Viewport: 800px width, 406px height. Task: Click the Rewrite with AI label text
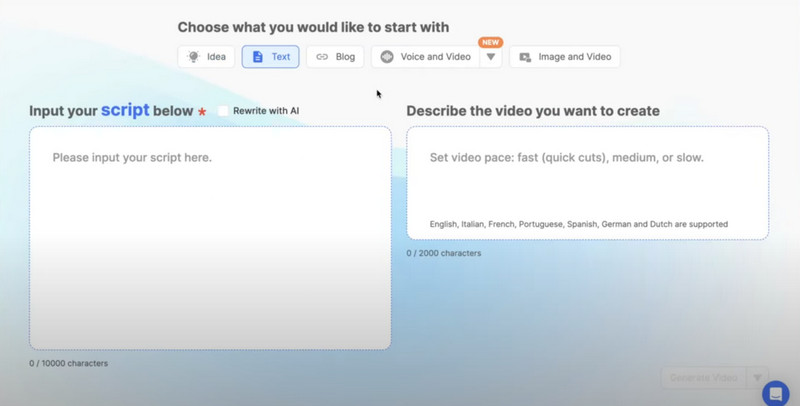(x=266, y=111)
